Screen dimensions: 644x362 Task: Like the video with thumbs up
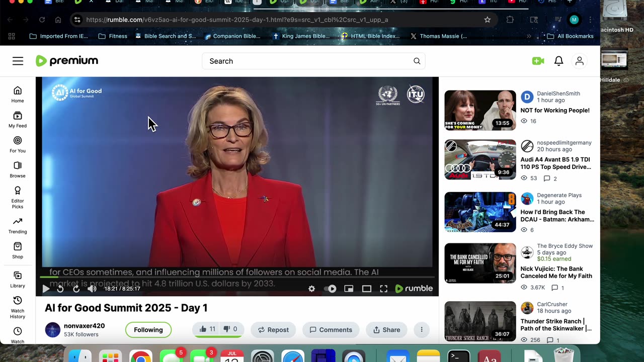(207, 329)
